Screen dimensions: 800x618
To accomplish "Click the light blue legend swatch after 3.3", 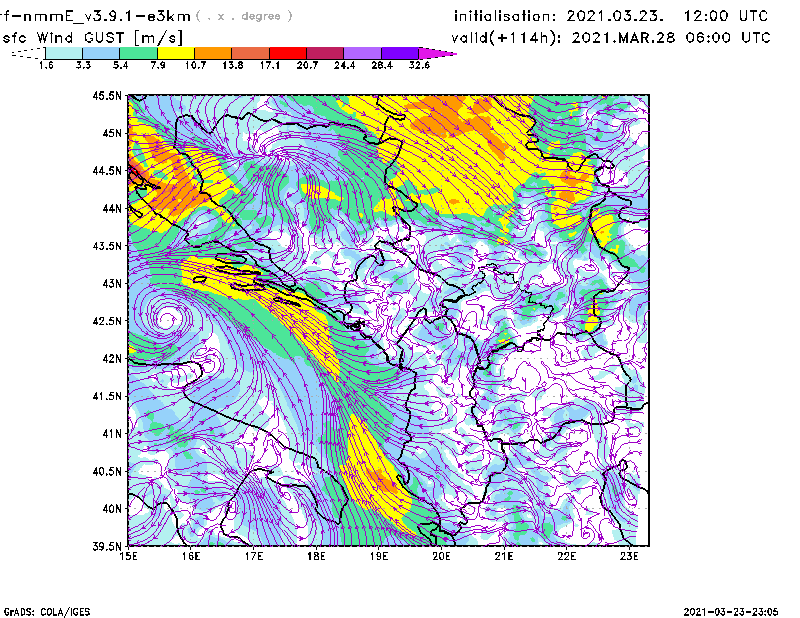I will pos(101,53).
